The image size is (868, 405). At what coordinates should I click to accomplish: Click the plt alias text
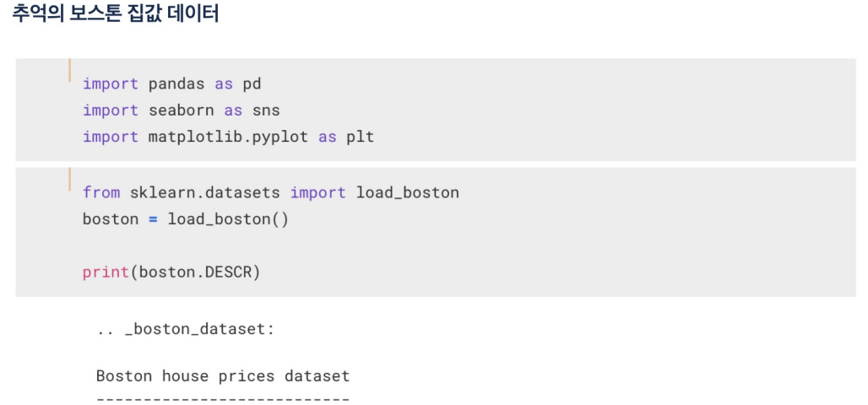click(x=361, y=137)
